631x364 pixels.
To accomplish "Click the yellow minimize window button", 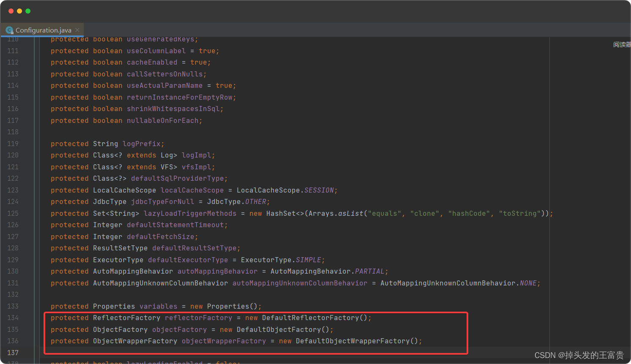I will click(19, 11).
